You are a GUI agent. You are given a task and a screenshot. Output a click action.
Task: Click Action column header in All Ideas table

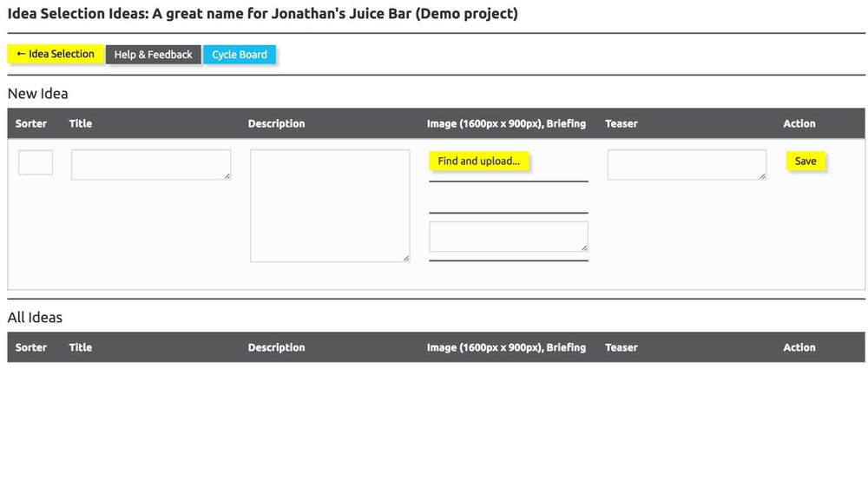pyautogui.click(x=799, y=347)
